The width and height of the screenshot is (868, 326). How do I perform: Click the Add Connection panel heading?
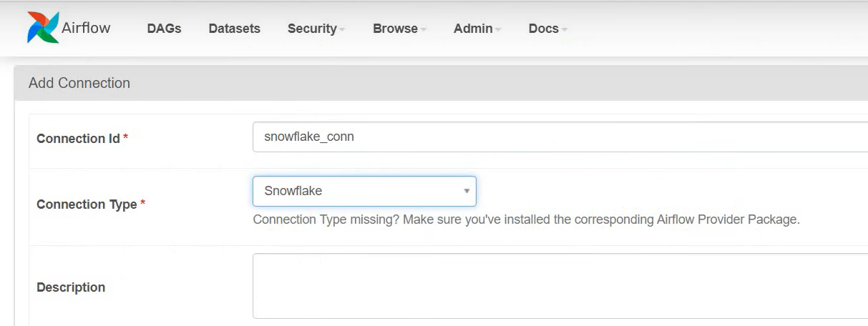point(79,83)
